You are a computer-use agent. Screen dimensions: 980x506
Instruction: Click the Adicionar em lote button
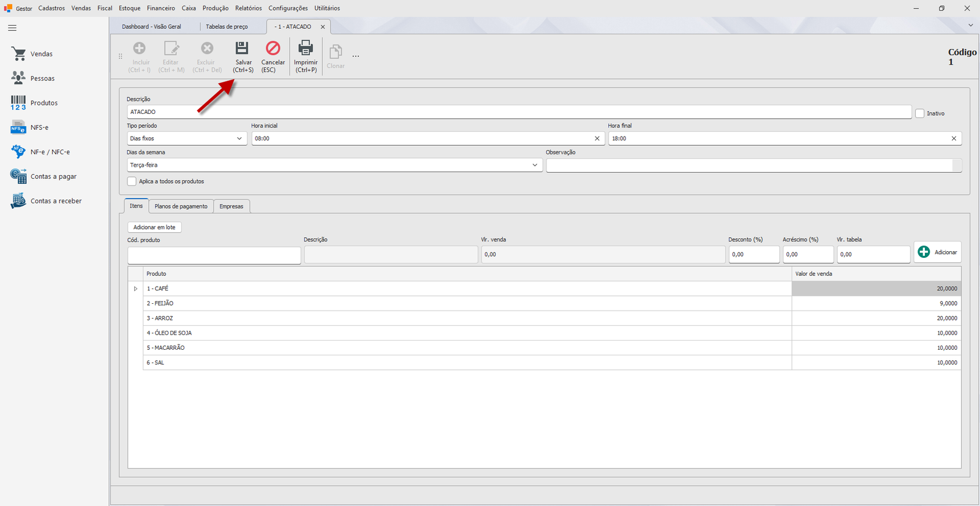[x=154, y=227]
